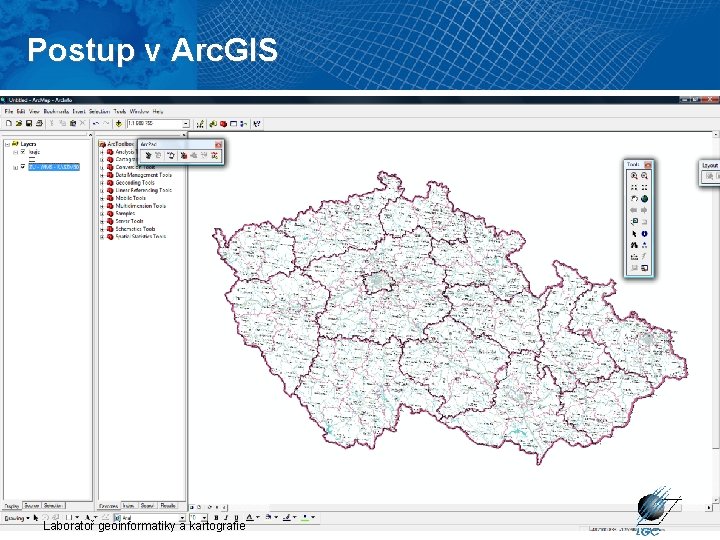Open the Edit menu
Viewport: 720px width, 540px height.
click(21, 112)
